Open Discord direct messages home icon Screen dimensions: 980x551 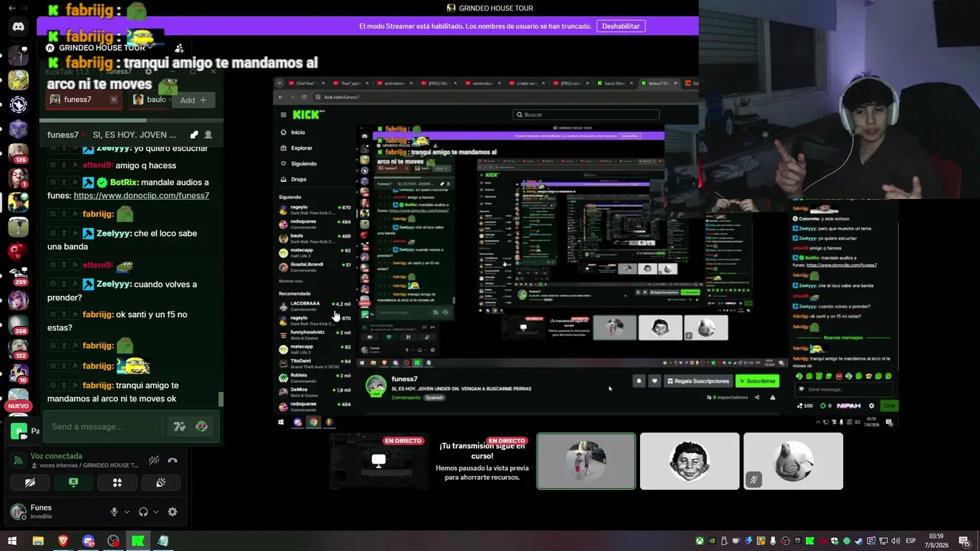pyautogui.click(x=18, y=27)
